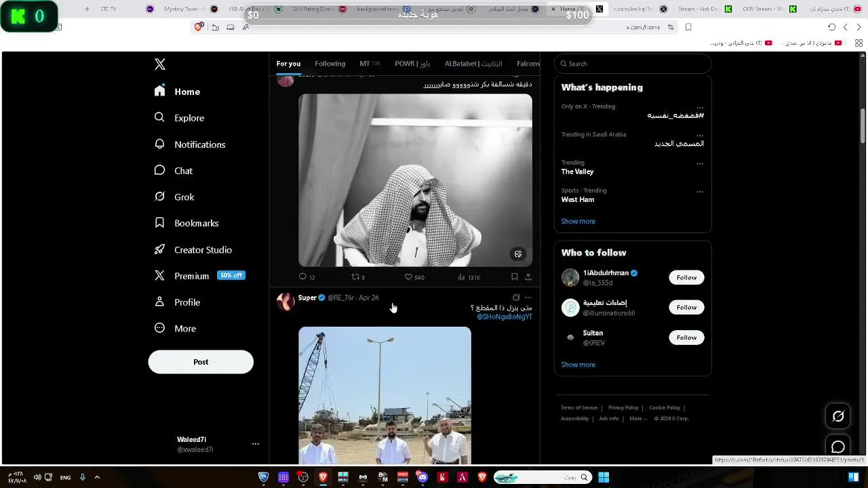
Task: Click the ENG language indicator in taskbar
Action: tap(65, 477)
